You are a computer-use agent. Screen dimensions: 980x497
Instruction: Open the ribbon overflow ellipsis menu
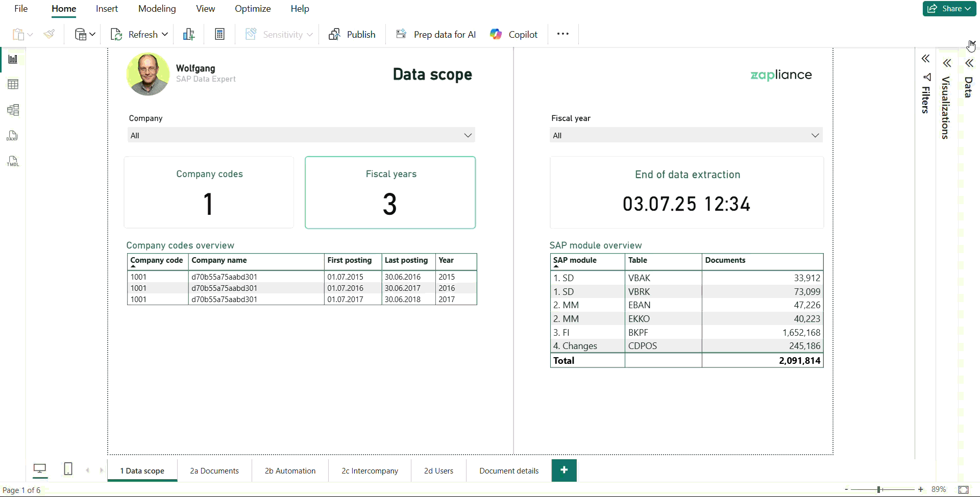pos(563,34)
